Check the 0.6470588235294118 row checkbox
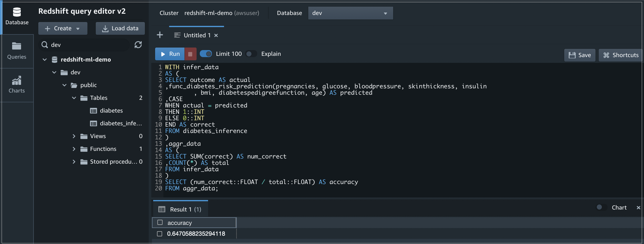Screen dimensions: 644x244 click(160, 234)
